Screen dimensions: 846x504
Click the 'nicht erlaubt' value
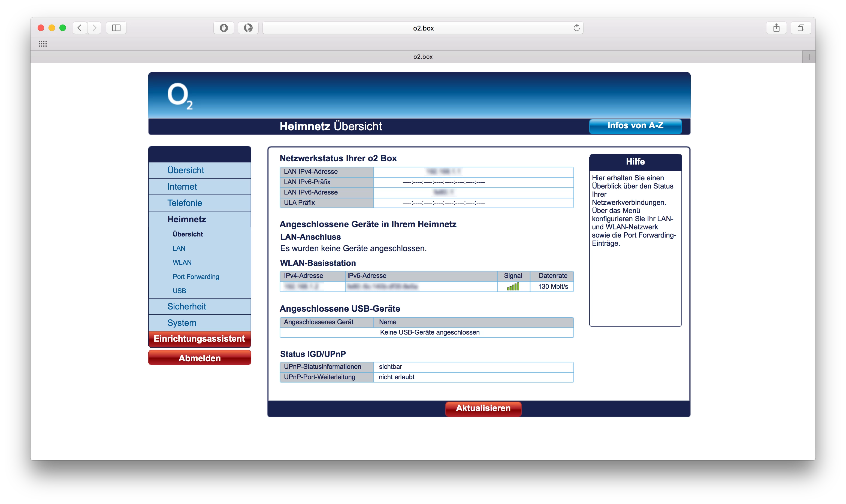click(x=397, y=377)
